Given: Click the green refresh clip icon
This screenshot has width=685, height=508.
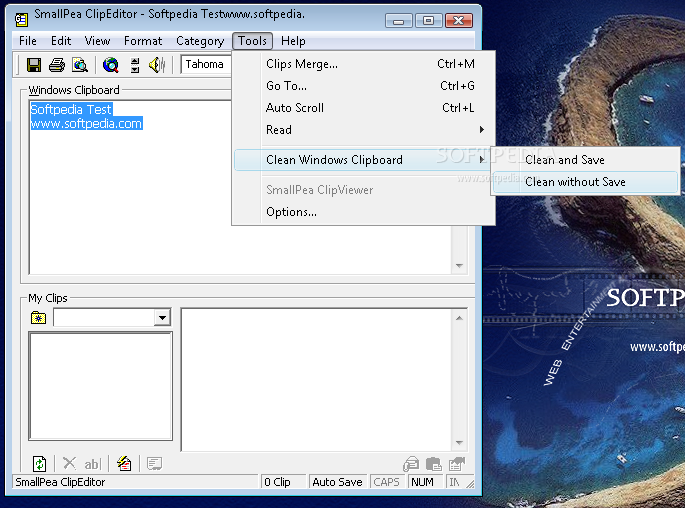Looking at the screenshot, I should pyautogui.click(x=39, y=464).
